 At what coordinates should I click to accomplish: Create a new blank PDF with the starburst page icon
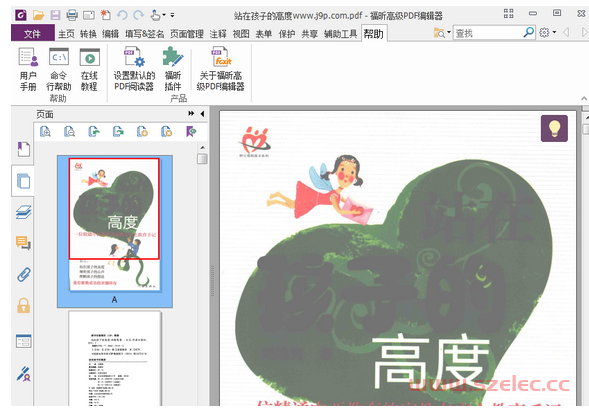click(x=106, y=15)
